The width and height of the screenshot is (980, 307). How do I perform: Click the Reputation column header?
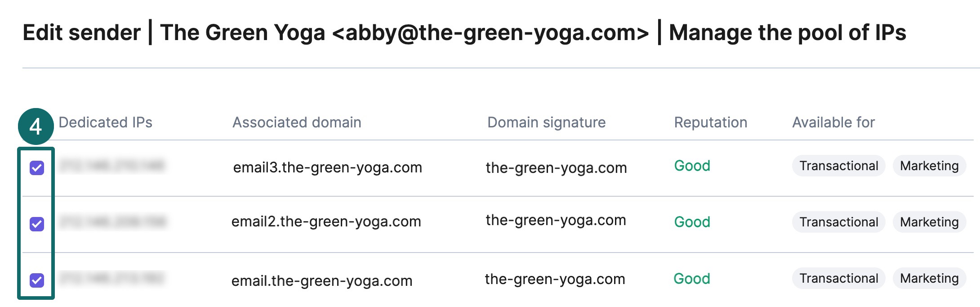tap(710, 122)
